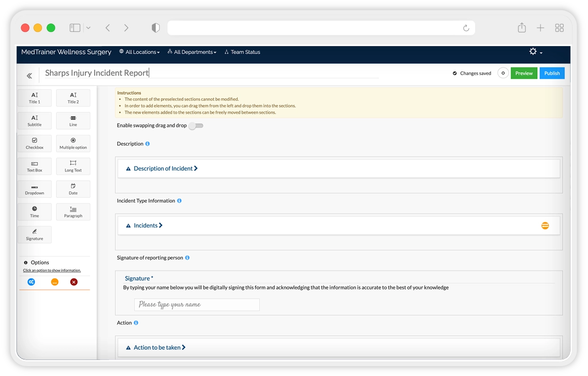Toggle Enable swapping drag and drop switch
Screen dimensions: 588x376
(195, 126)
